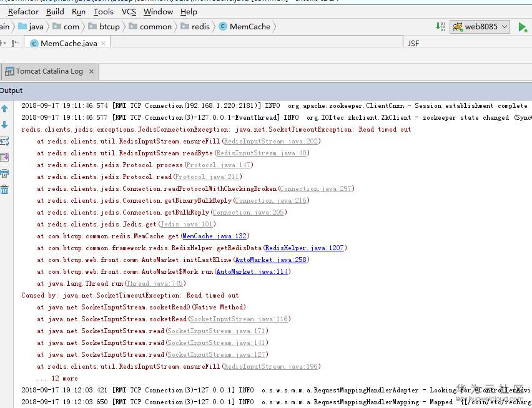Open link Connection.java:205
This screenshot has height=408, width=532.
tap(249, 213)
